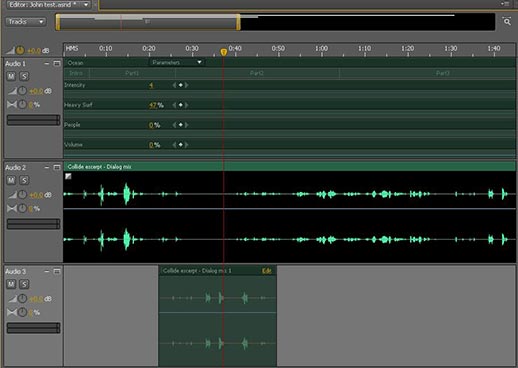Click Audio 1 pan knob
Image resolution: width=518 pixels, height=368 pixels.
[22, 105]
